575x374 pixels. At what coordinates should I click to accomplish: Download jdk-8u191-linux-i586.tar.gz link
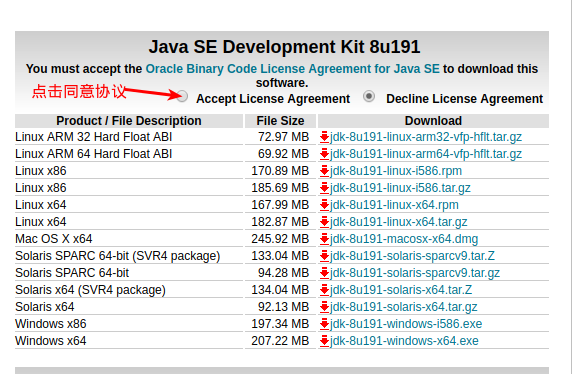pos(400,188)
